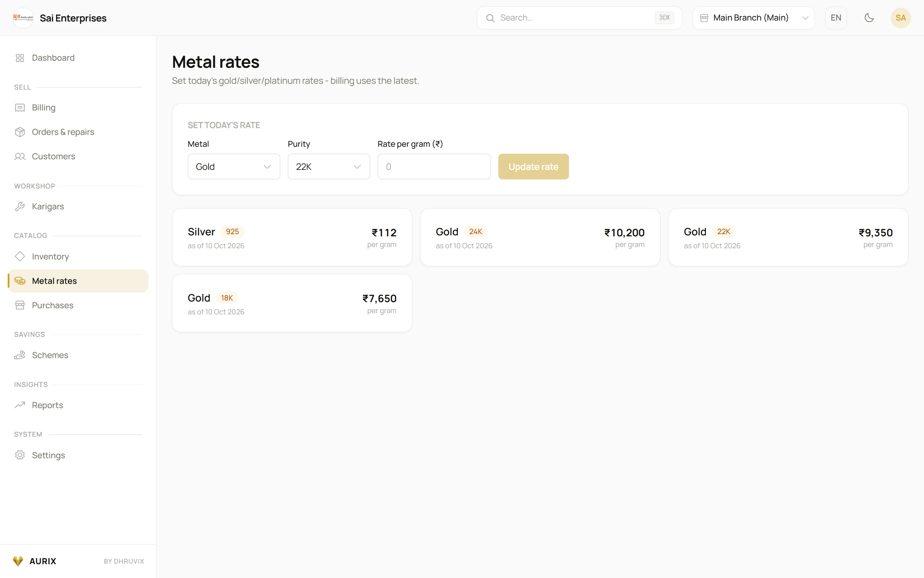
Task: Open the Customers link
Action: click(78, 156)
